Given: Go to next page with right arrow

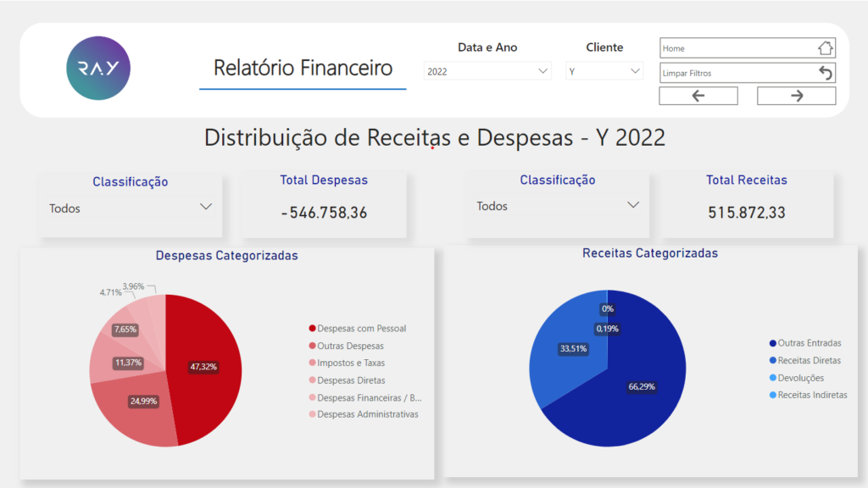Looking at the screenshot, I should coord(796,96).
